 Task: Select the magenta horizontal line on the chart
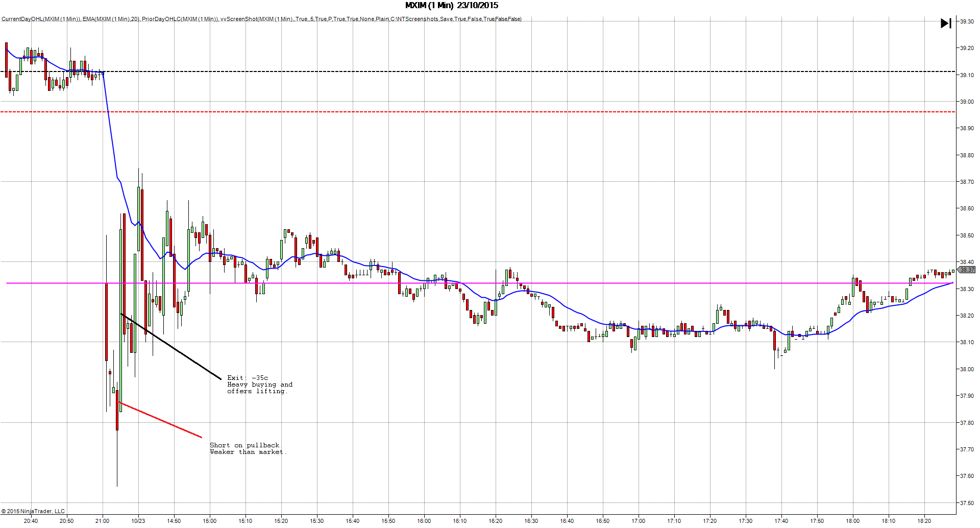pos(480,283)
